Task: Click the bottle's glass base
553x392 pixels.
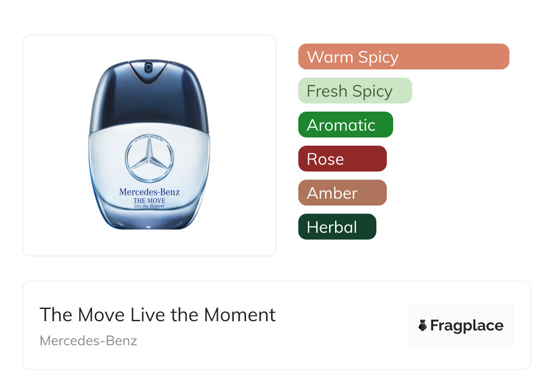Action: click(149, 220)
